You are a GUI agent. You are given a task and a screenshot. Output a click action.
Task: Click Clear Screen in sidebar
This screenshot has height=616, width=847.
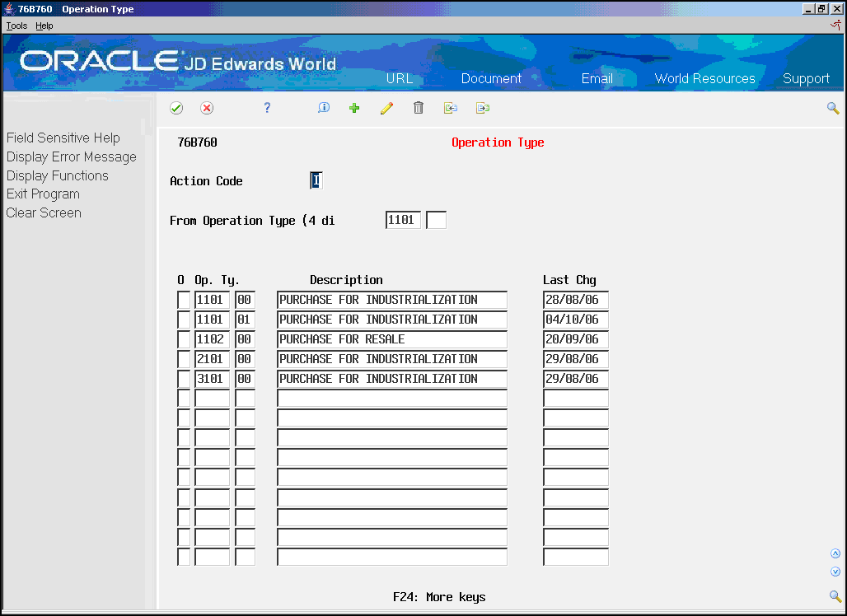tap(44, 212)
